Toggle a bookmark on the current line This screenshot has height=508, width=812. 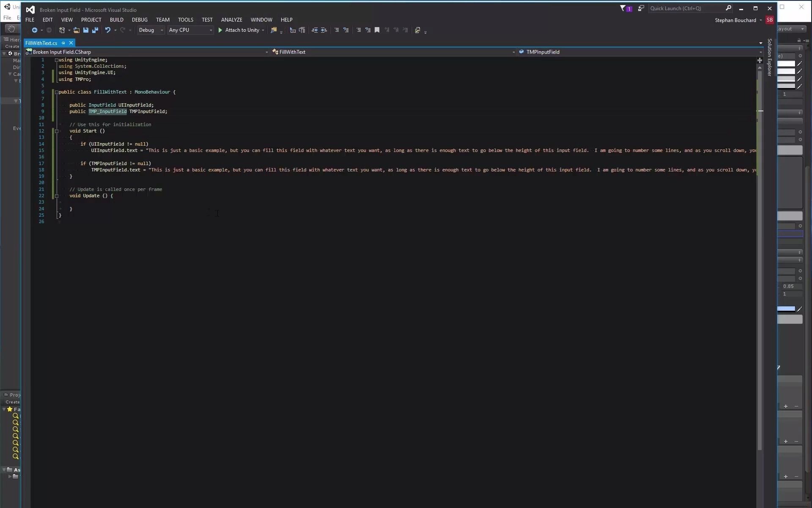click(377, 30)
